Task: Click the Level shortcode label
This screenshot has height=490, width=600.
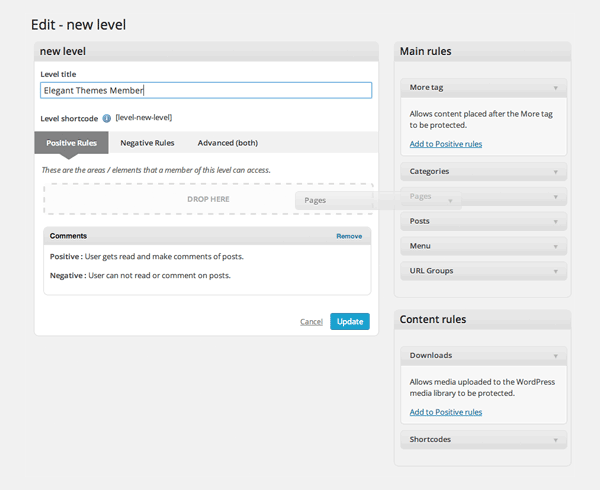Action: [x=69, y=119]
